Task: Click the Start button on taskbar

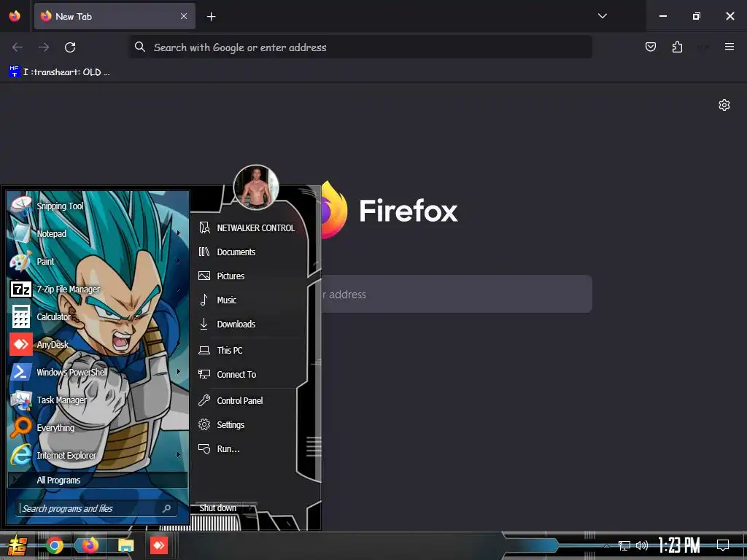Action: click(18, 545)
